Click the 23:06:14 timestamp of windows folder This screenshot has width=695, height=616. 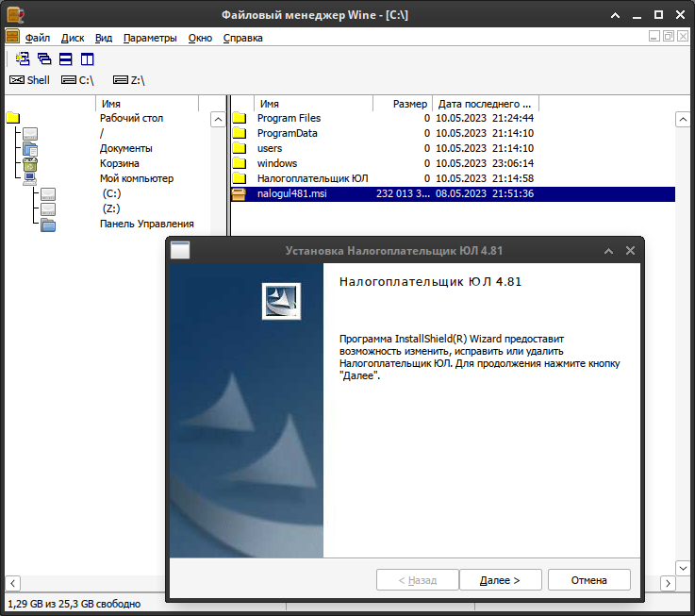(x=513, y=163)
